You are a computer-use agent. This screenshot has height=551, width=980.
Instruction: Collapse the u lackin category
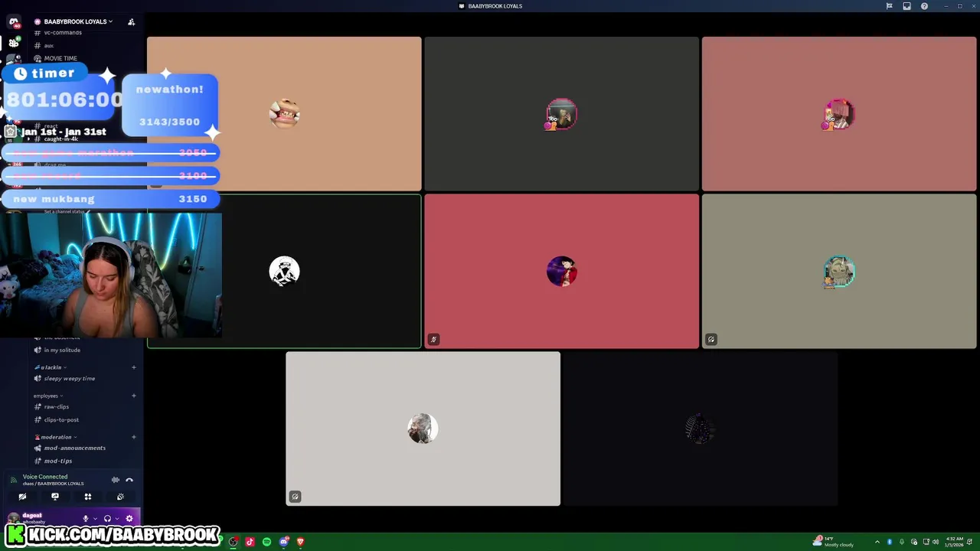pos(51,367)
